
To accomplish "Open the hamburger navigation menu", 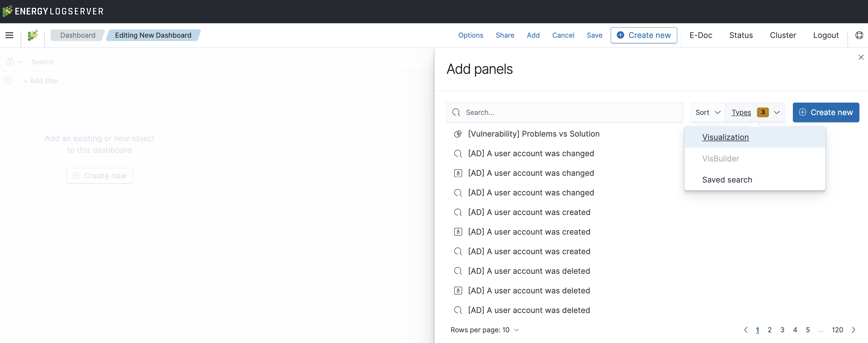I will click(10, 35).
